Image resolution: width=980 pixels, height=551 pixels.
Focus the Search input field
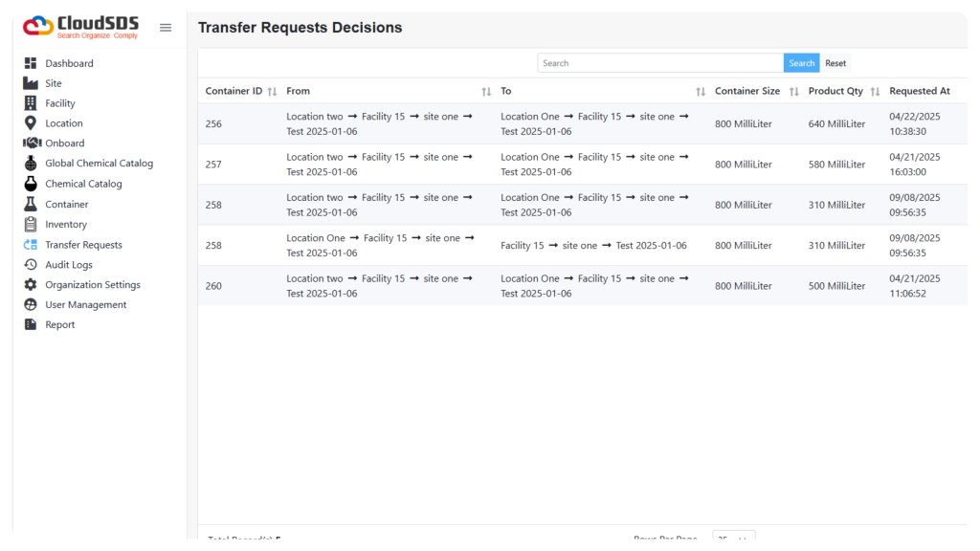coord(660,63)
